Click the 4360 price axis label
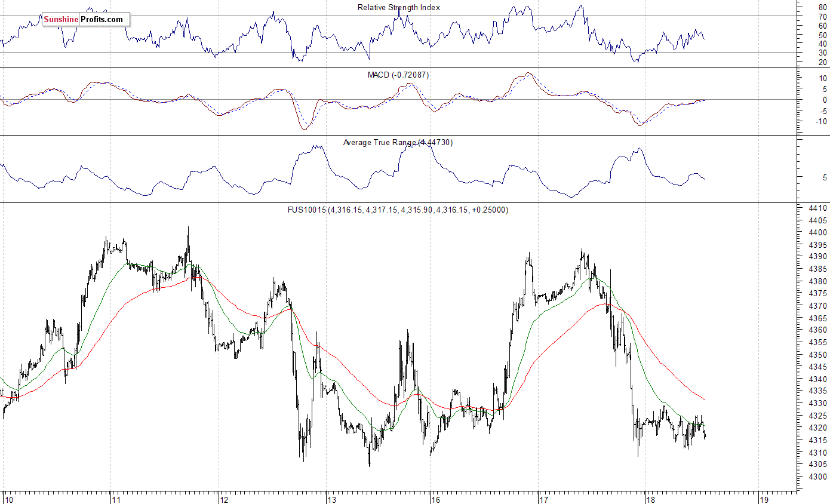 pyautogui.click(x=817, y=330)
